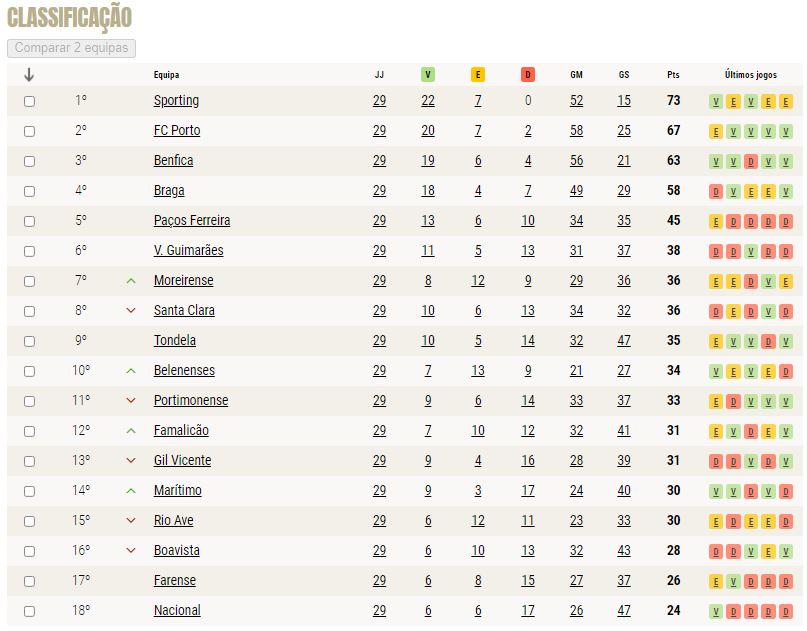Open the FC Porto team link
Image resolution: width=807 pixels, height=631 pixels.
pyautogui.click(x=177, y=130)
